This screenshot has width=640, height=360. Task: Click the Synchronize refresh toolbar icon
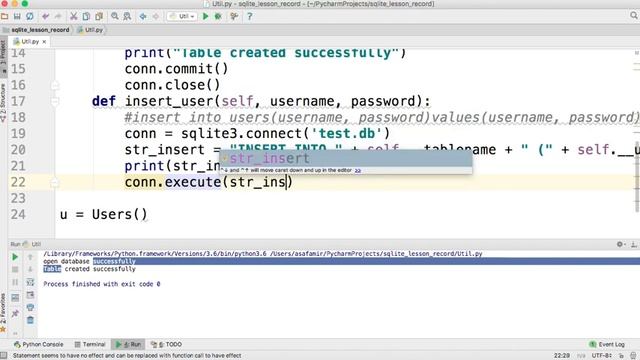click(30, 16)
